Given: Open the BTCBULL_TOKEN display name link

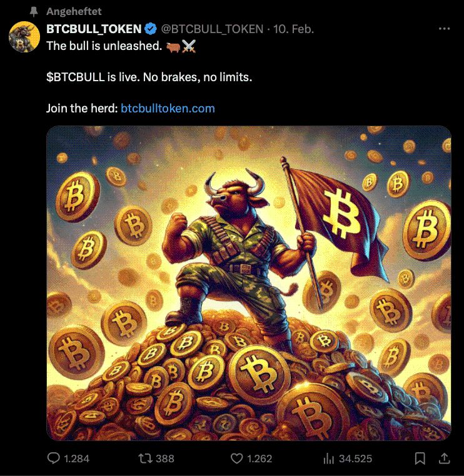Looking at the screenshot, I should [94, 29].
